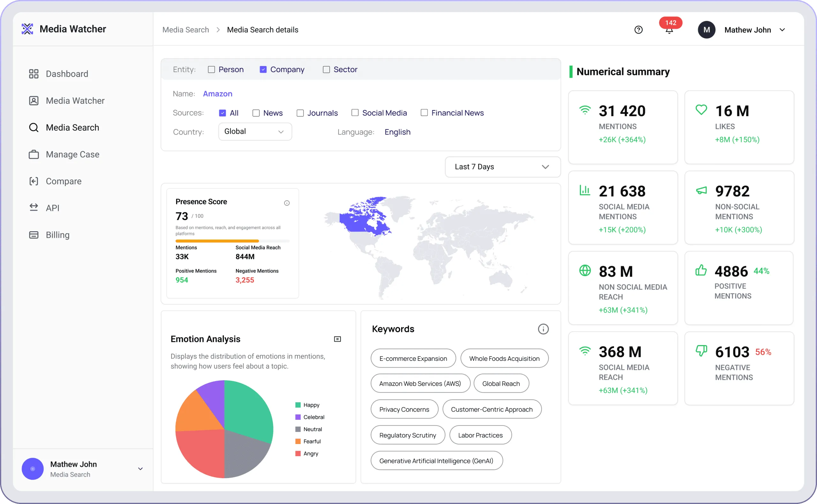Open the Global country dropdown
Screen dimensions: 817x504
tap(255, 132)
